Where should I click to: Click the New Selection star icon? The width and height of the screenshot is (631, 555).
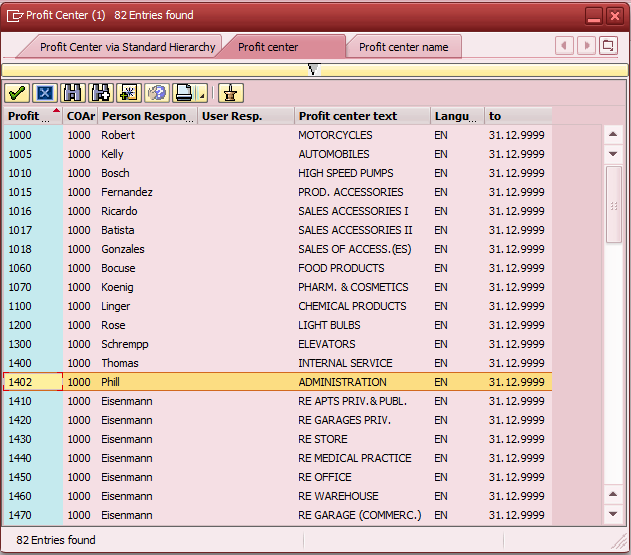tap(129, 93)
